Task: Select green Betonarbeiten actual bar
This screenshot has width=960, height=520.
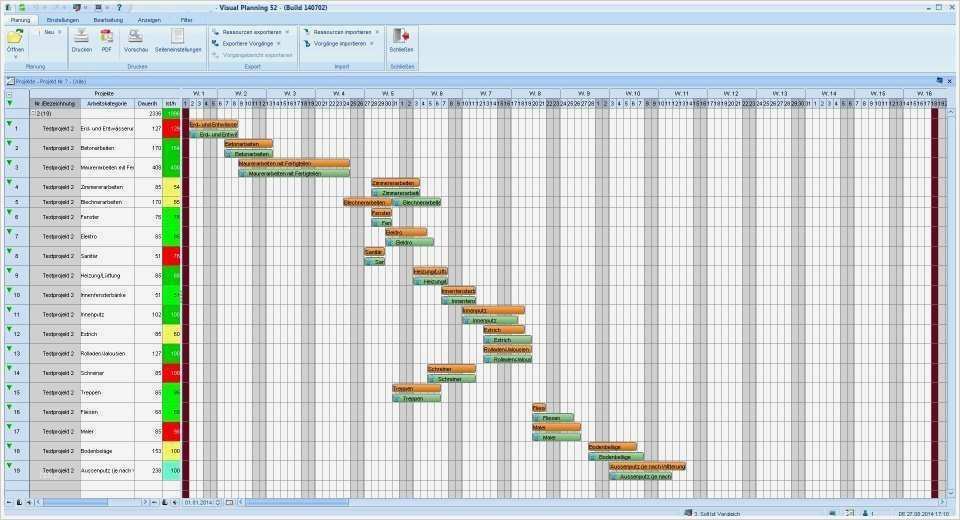Action: click(249, 154)
